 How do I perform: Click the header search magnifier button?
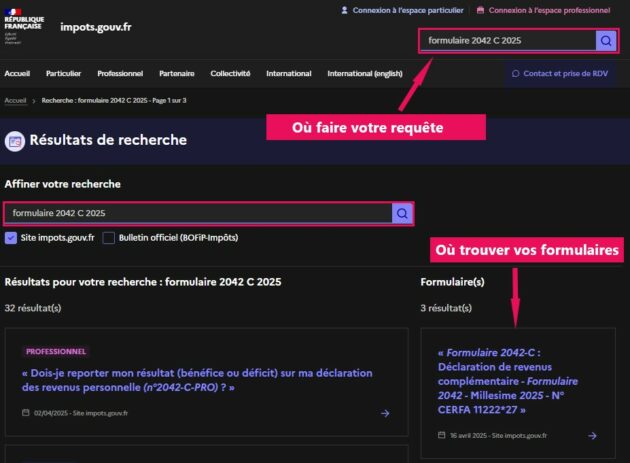pyautogui.click(x=606, y=41)
